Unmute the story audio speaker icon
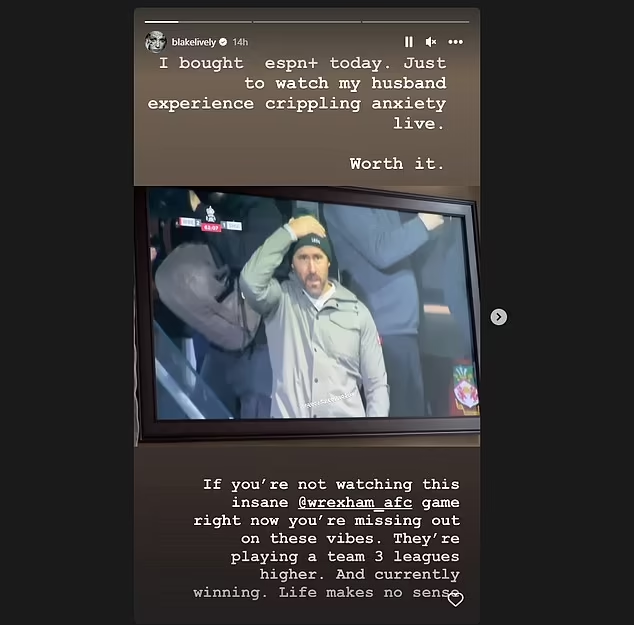 (431, 42)
